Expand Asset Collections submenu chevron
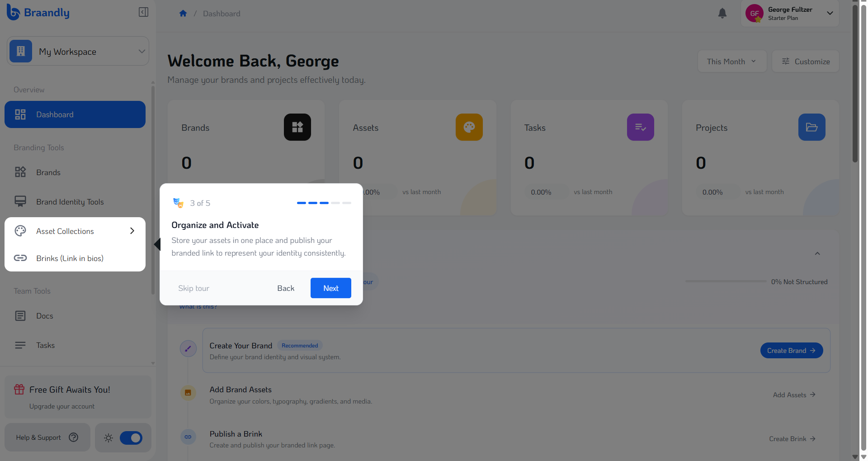This screenshot has width=868, height=461. click(132, 231)
